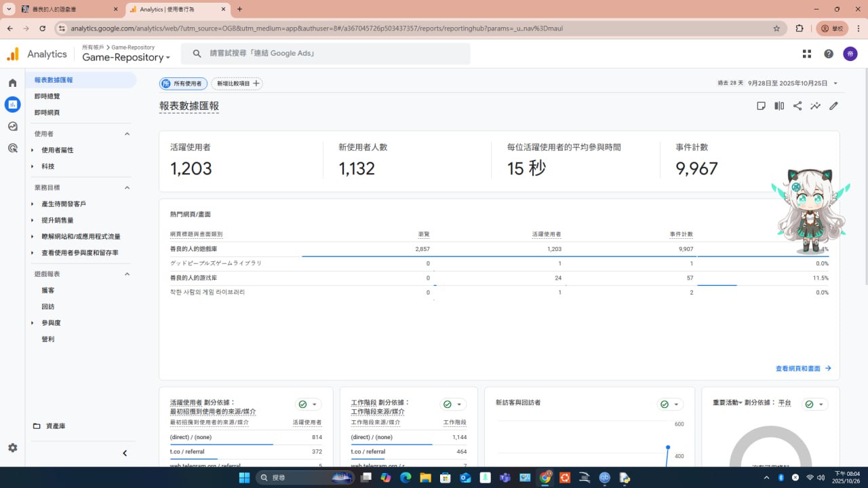Click the 查看網頁和畫面 link
868x488 pixels.
coord(803,369)
